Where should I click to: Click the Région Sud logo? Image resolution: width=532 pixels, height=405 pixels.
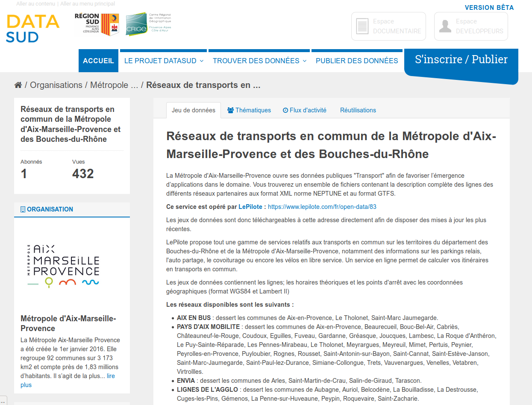97,24
